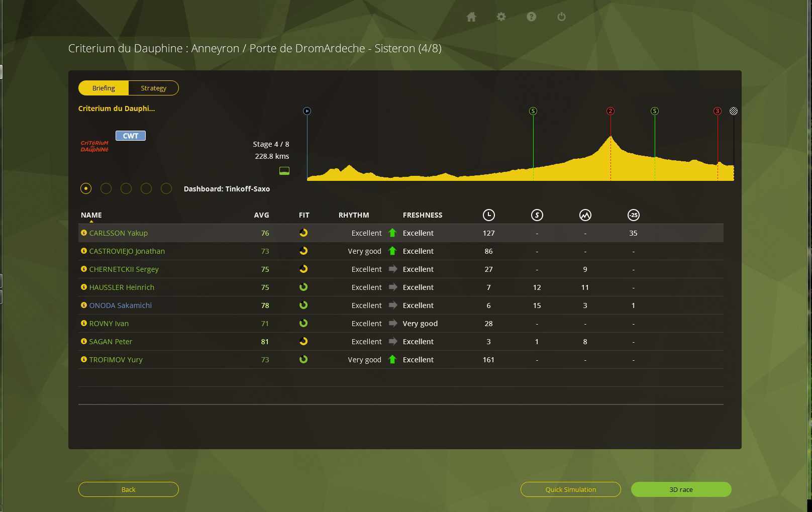Switch to the Briefing tab

pos(104,88)
